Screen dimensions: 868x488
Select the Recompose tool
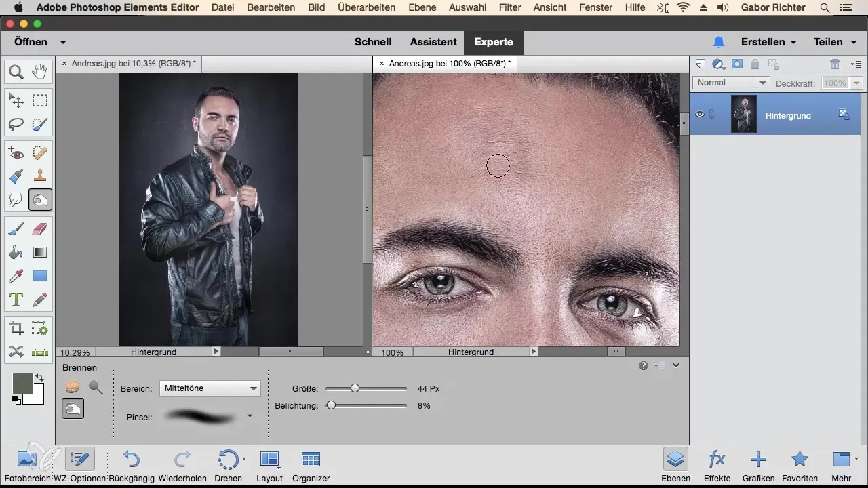pyautogui.click(x=40, y=329)
